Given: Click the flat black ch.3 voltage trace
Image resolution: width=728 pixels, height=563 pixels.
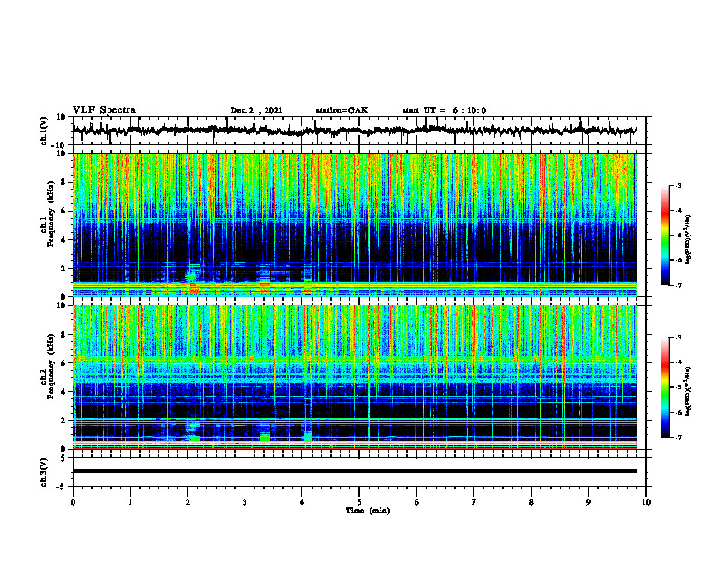Looking at the screenshot, I should 355,471.
